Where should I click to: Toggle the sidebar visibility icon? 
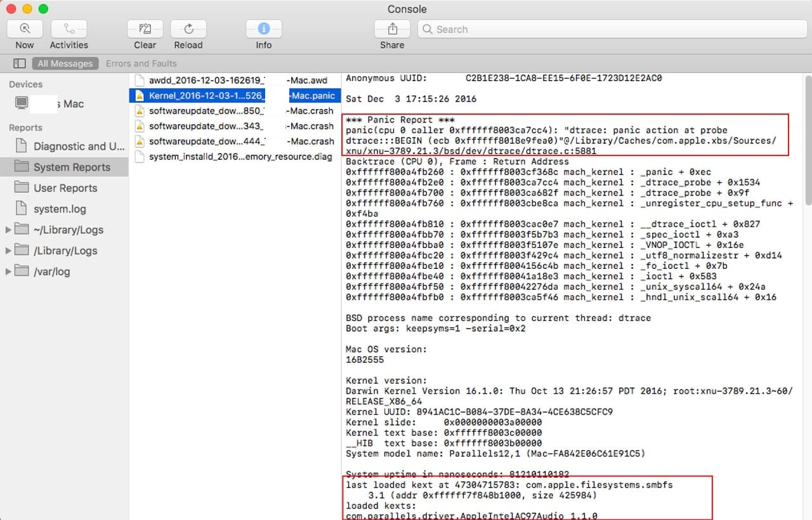[20, 63]
